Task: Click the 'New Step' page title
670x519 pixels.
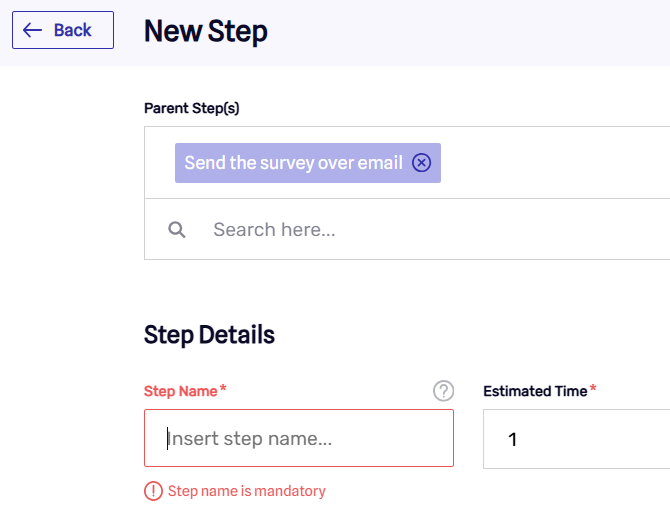Action: [x=206, y=31]
